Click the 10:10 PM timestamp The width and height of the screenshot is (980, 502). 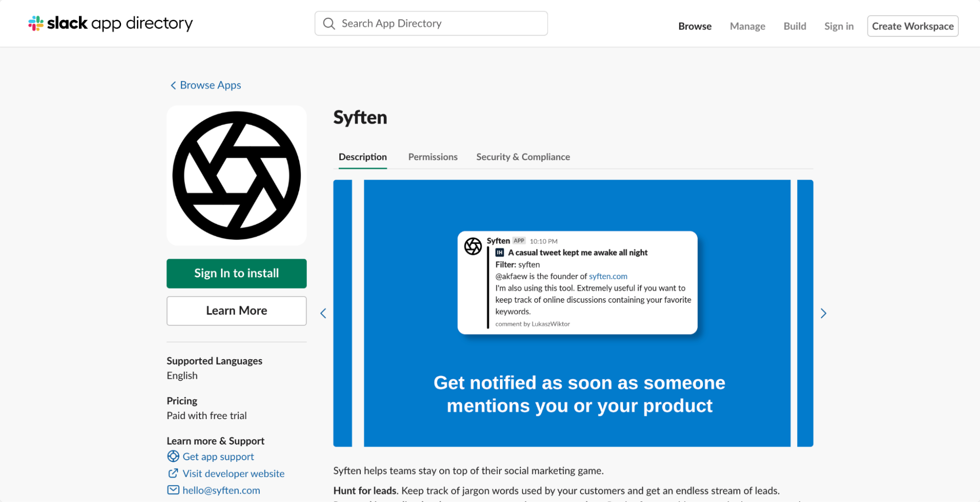pos(544,241)
